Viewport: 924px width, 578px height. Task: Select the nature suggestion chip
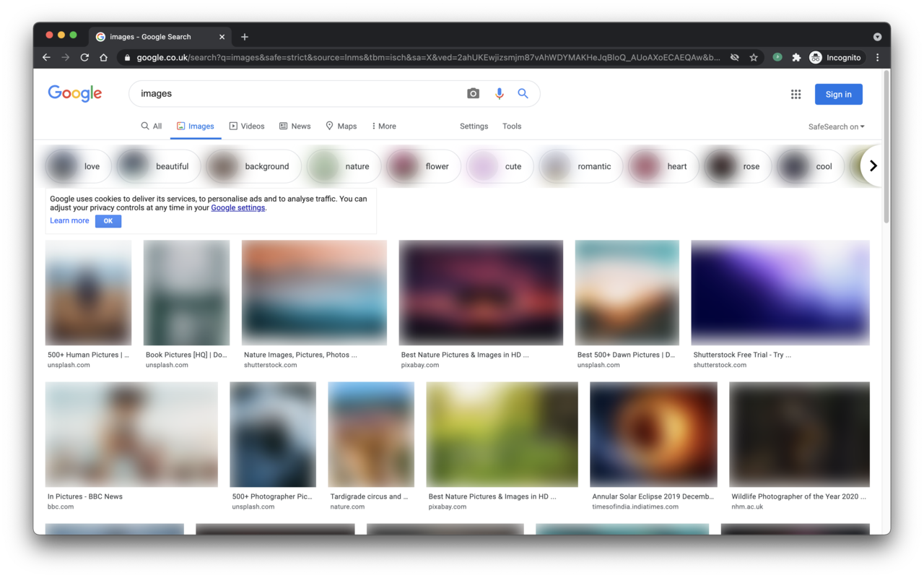click(343, 166)
